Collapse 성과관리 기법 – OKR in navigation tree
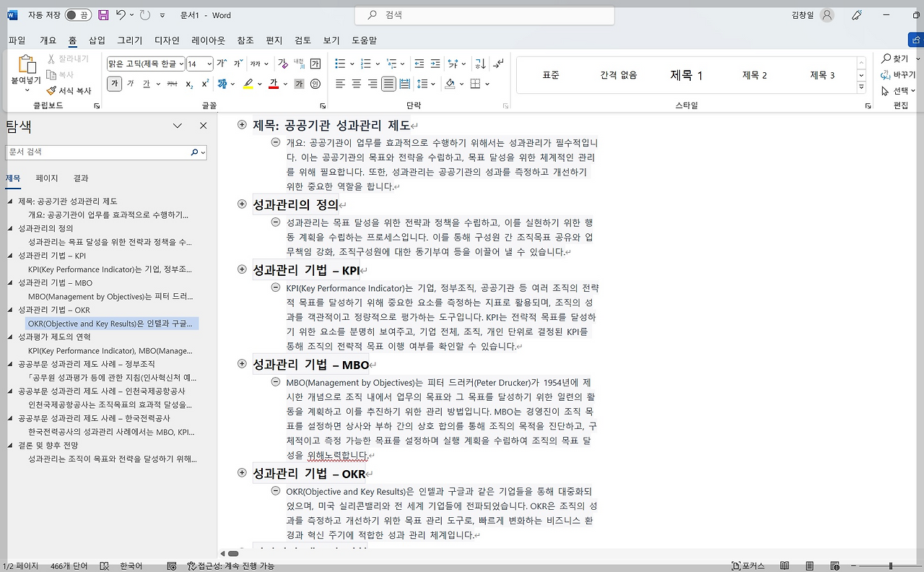Screen dimensions: 924x572 pyautogui.click(x=10, y=310)
